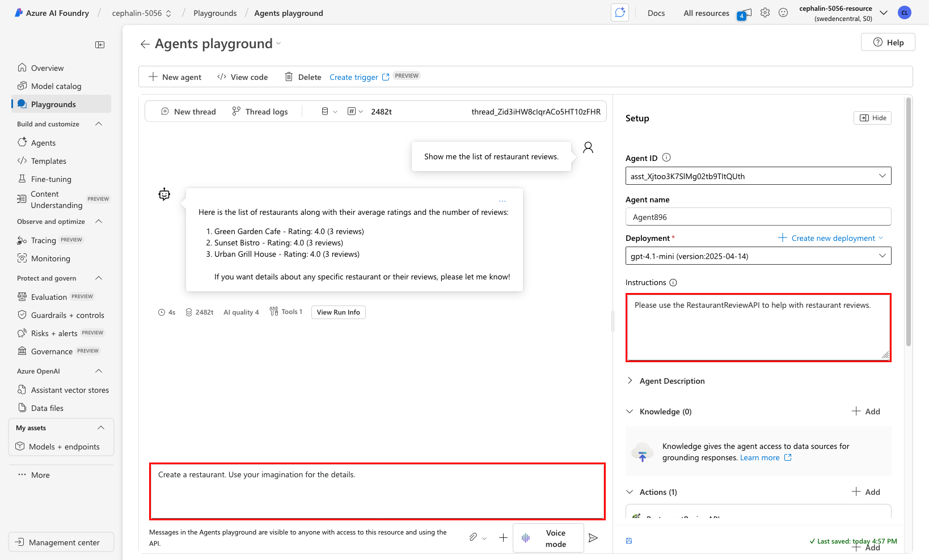This screenshot has height=560, width=929.
Task: Activate Voice mode
Action: tap(548, 537)
